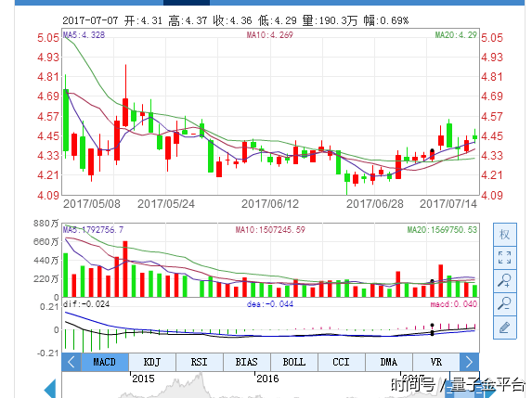Select the MACD indicator tab
Screen dimensions: 532x398
105,362
